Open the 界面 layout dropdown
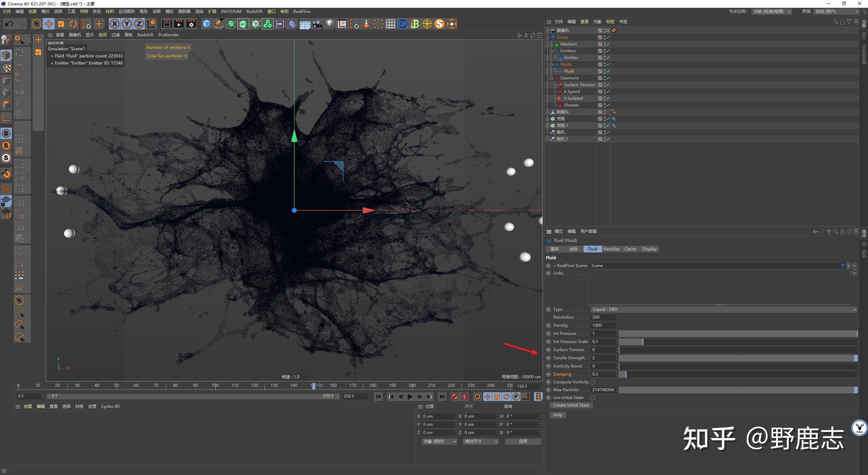Image resolution: width=868 pixels, height=475 pixels. [836, 12]
